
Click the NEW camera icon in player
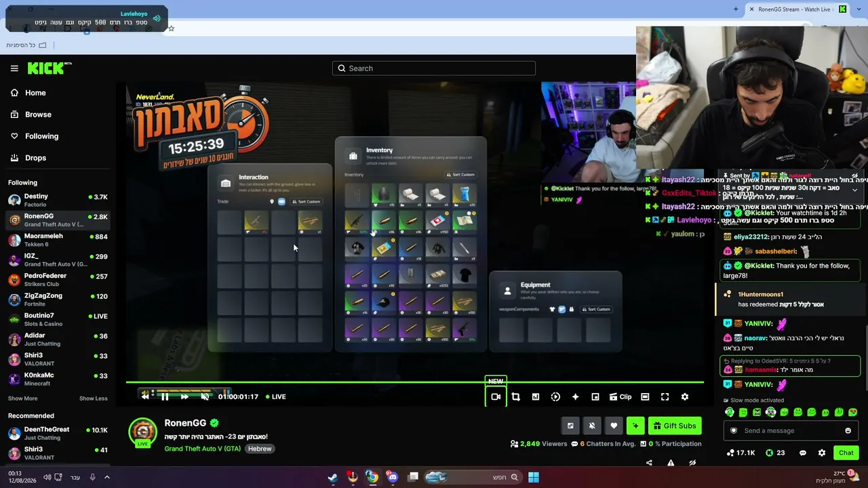(x=496, y=396)
